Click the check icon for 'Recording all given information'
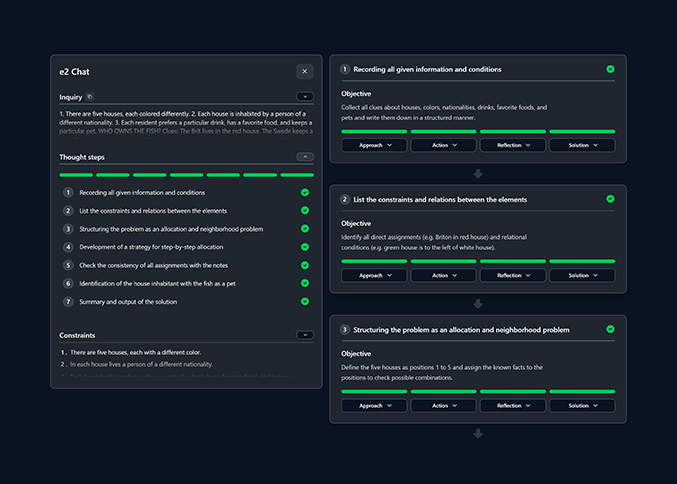Screen dimensions: 677x484 point(305,192)
